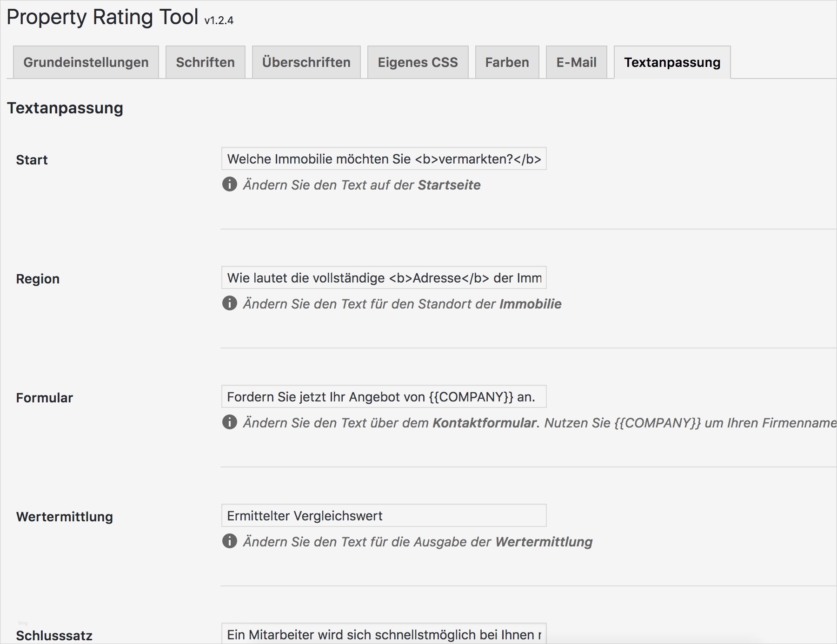The width and height of the screenshot is (837, 644).
Task: Click the Wertermittlung field label
Action: pos(65,517)
